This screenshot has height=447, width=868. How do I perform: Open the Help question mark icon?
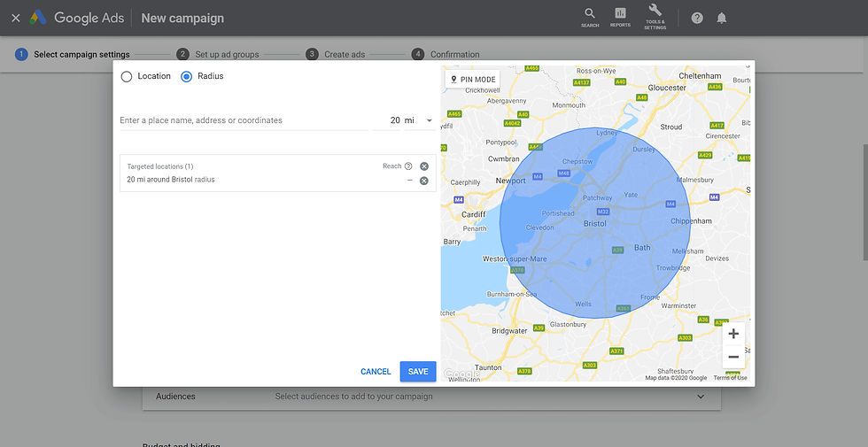pos(697,18)
